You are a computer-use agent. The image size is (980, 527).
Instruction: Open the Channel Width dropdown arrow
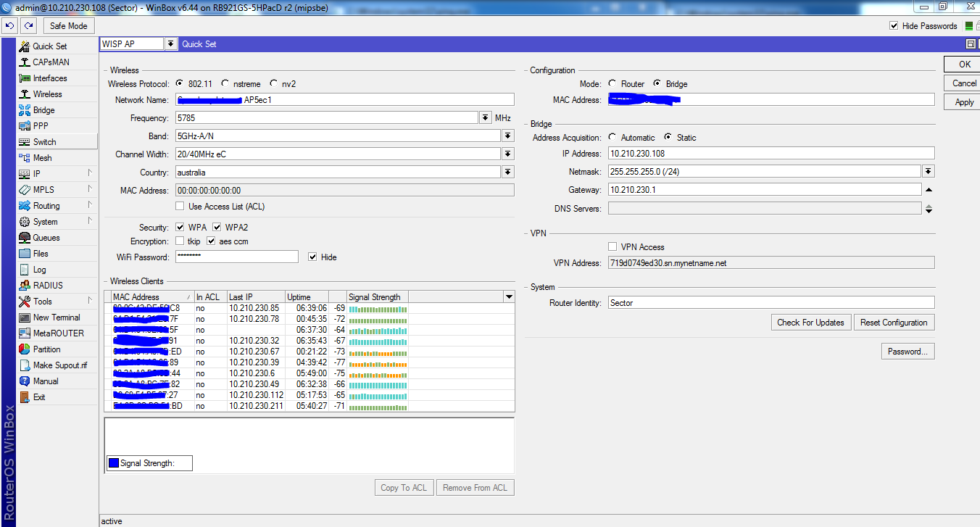pos(508,154)
